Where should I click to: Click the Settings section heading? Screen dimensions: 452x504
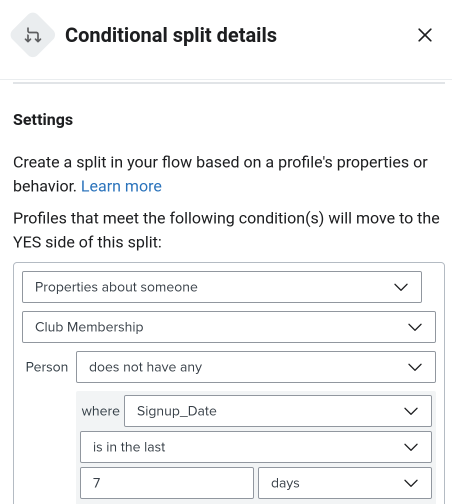tap(43, 120)
